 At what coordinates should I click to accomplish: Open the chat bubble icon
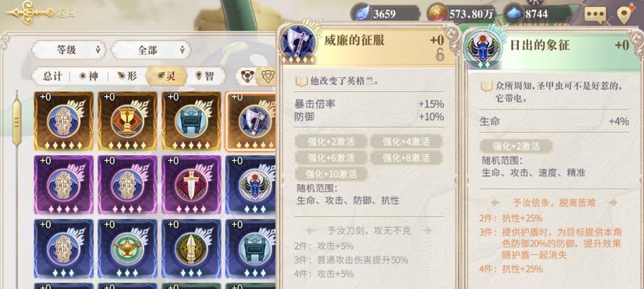pyautogui.click(x=595, y=14)
